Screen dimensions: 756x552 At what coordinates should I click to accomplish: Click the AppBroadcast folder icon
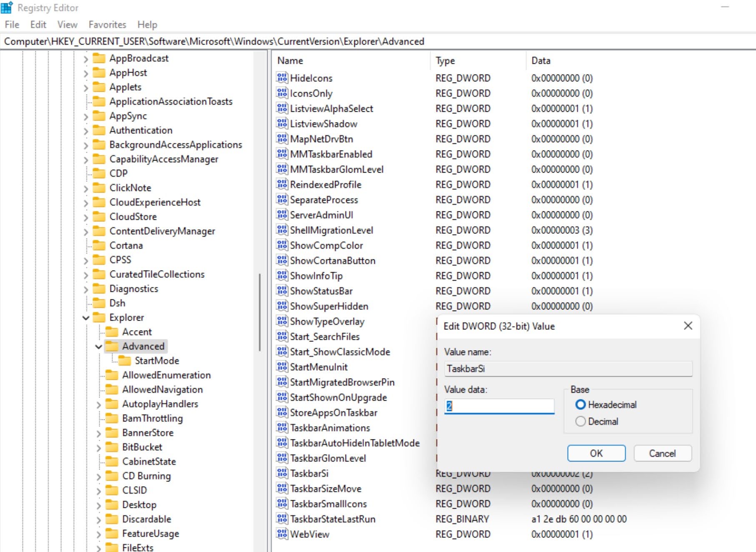[x=99, y=58]
